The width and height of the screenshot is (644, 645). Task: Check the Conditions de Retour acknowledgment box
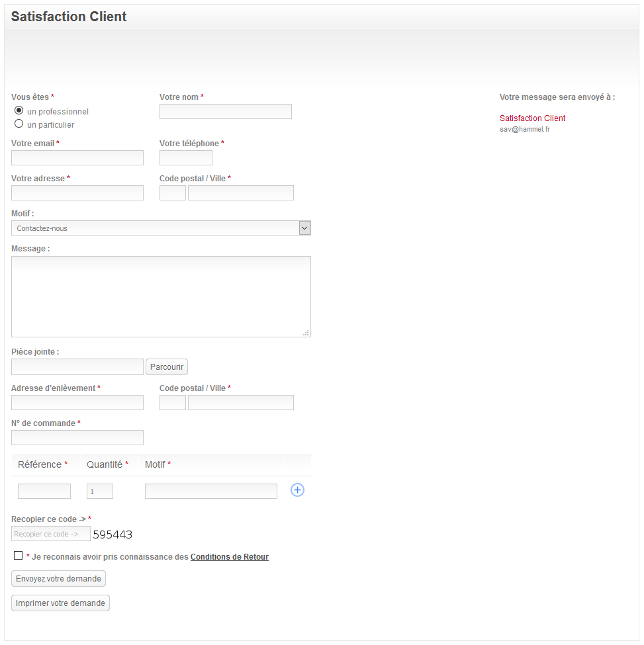(18, 556)
